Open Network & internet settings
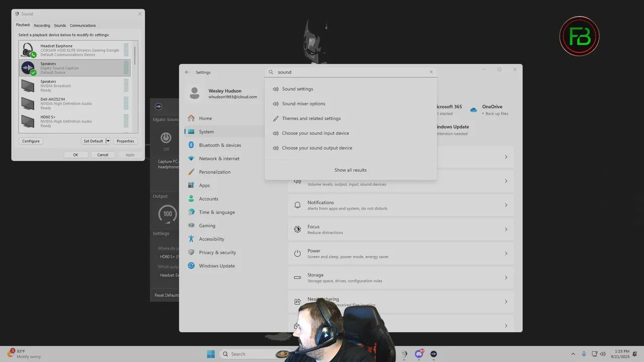This screenshot has height=362, width=644. pyautogui.click(x=223, y=158)
